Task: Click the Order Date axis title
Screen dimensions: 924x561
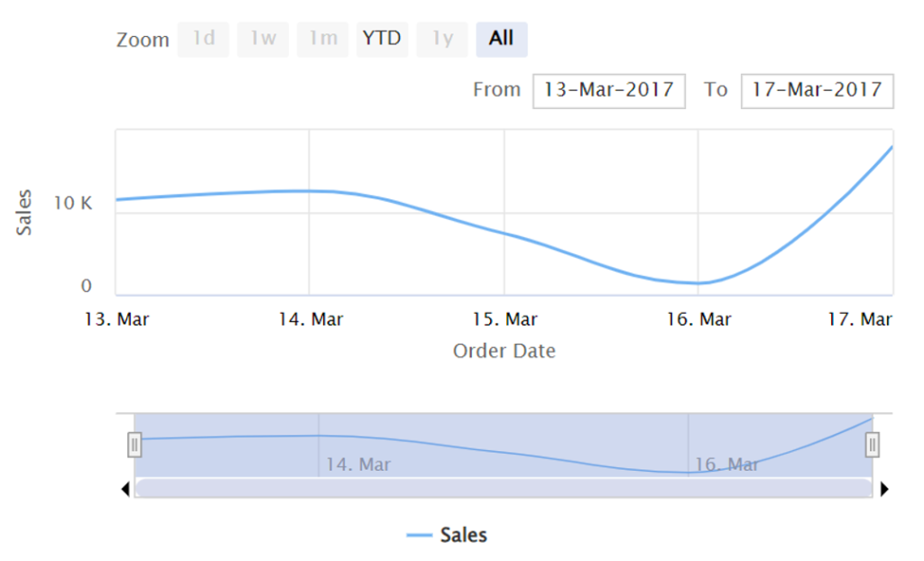Action: [504, 351]
